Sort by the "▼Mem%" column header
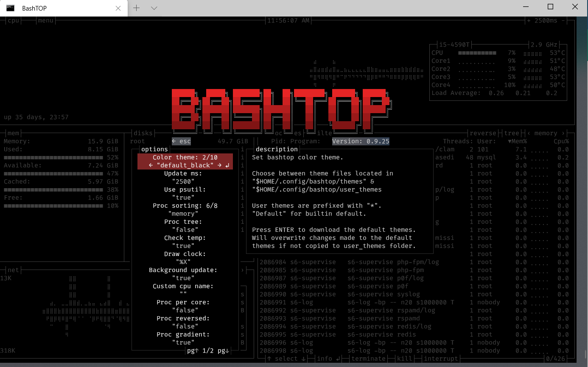Viewport: 588px width, 367px height. click(x=517, y=141)
